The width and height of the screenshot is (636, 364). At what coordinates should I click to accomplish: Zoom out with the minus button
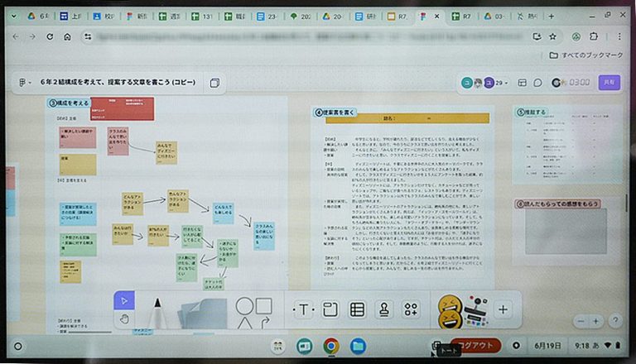(595, 321)
